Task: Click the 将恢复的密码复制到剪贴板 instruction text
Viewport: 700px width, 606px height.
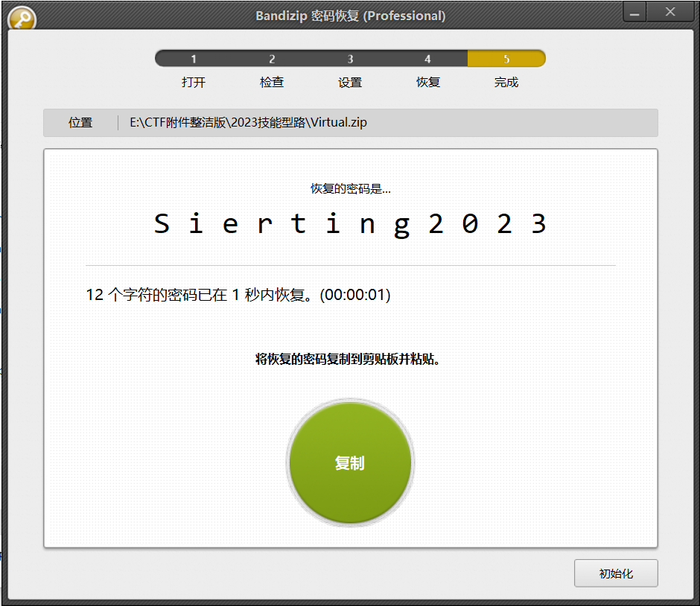Action: [348, 359]
